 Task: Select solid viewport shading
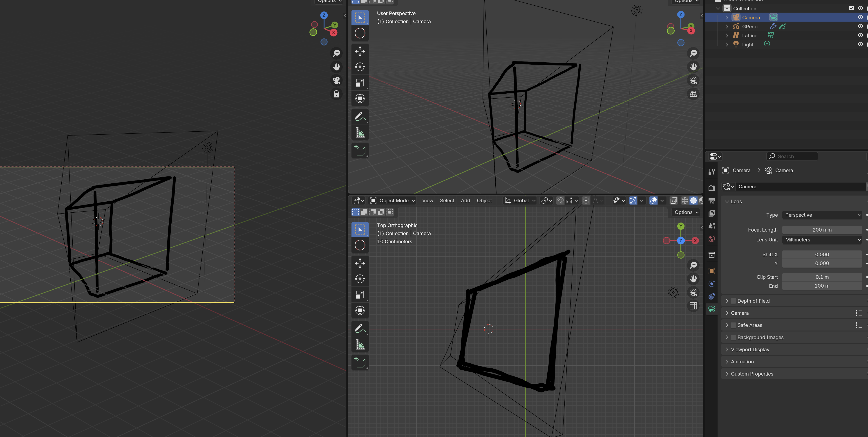pos(693,201)
